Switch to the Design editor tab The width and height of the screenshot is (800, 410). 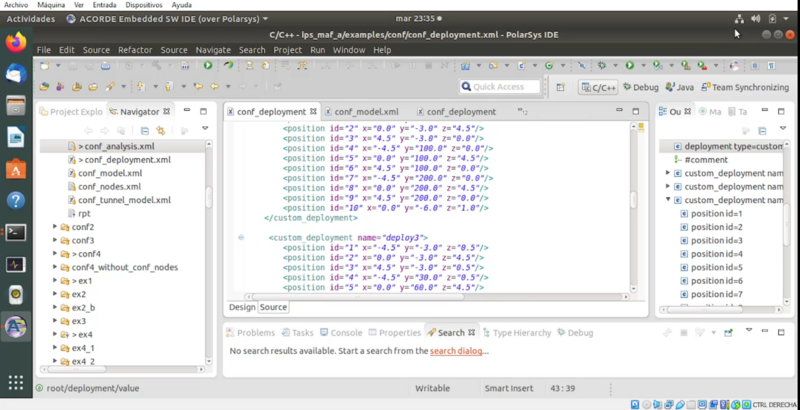pyautogui.click(x=242, y=307)
